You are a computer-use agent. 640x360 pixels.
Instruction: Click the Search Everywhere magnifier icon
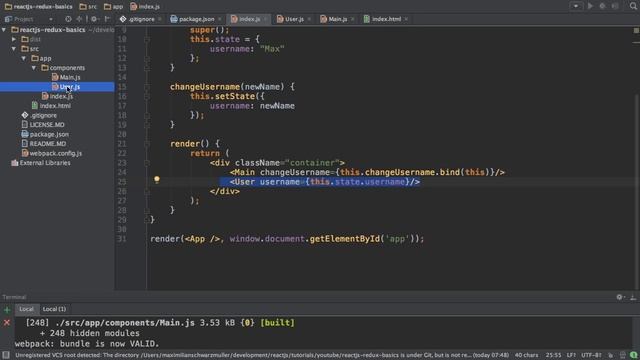pos(633,6)
